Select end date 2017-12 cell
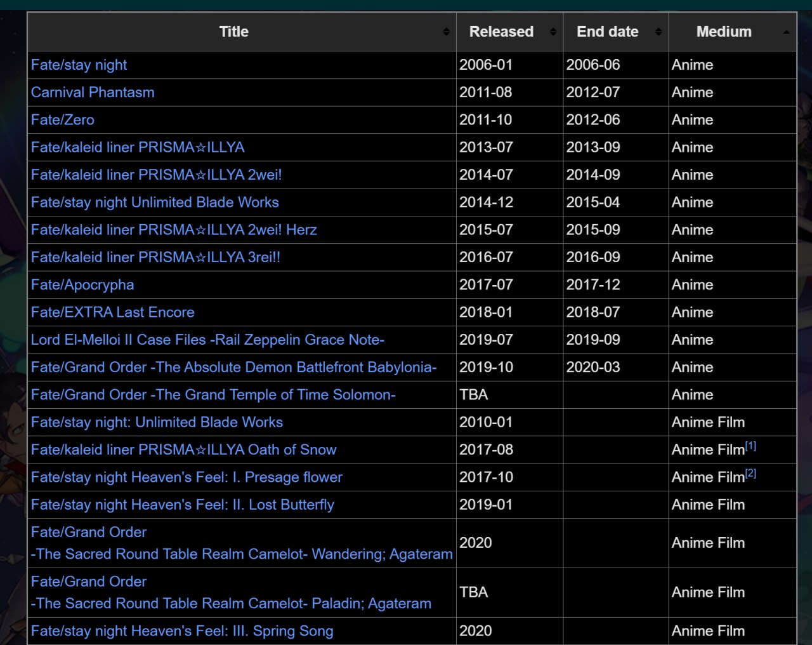The width and height of the screenshot is (812, 645). click(x=615, y=284)
